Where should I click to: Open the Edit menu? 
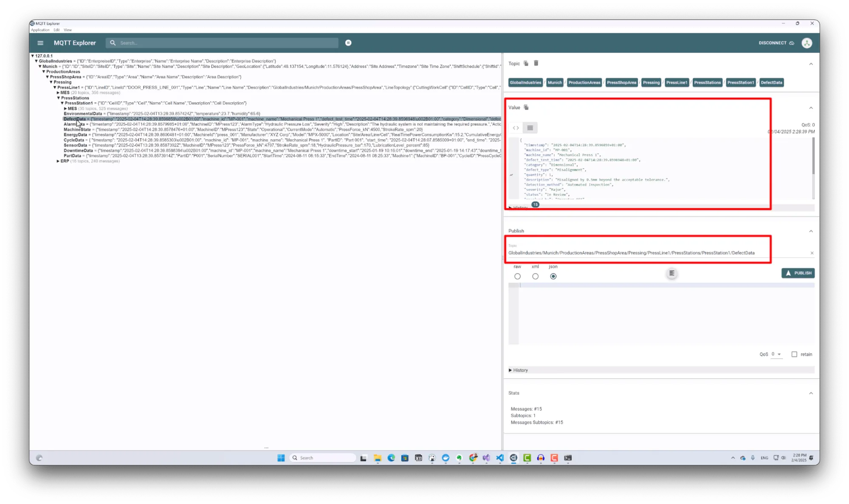[56, 30]
